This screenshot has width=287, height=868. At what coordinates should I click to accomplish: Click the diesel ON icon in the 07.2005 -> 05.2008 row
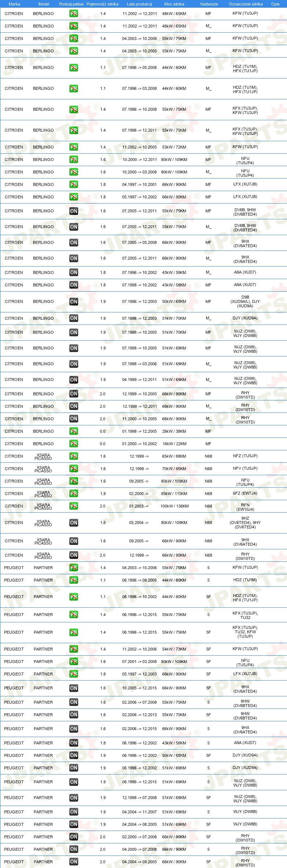click(74, 242)
